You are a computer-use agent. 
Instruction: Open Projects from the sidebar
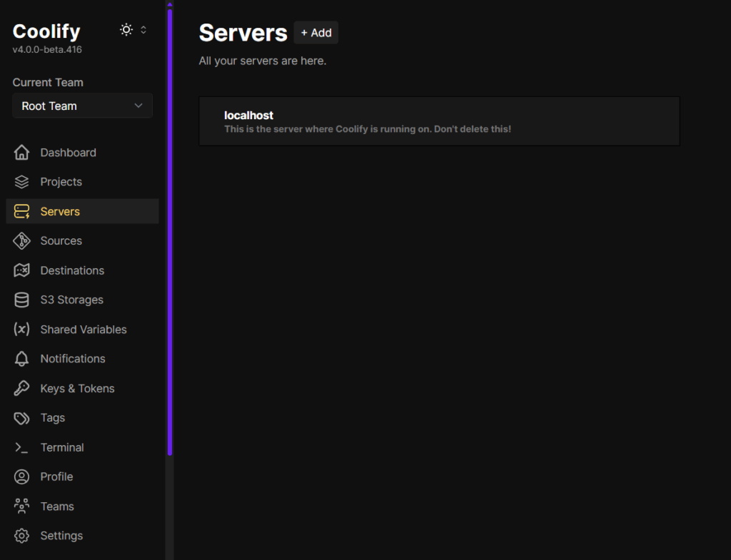point(83,182)
